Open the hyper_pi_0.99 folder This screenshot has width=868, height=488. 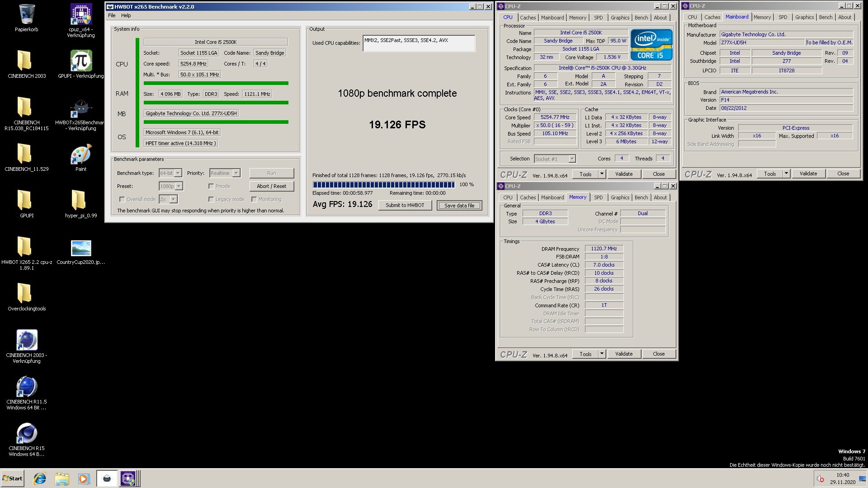(x=79, y=200)
